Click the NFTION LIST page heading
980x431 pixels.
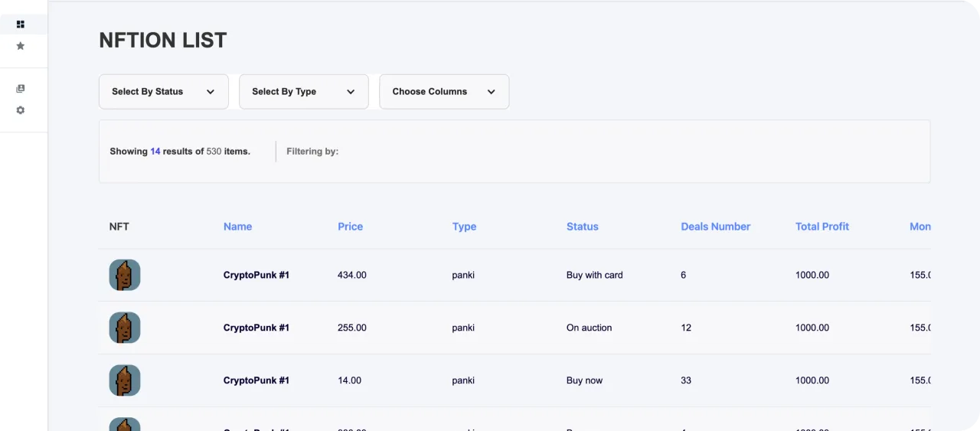[x=163, y=40]
